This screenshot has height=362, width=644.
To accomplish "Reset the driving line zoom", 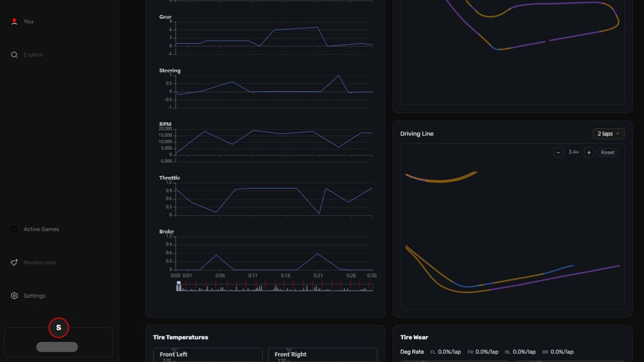I will point(607,153).
